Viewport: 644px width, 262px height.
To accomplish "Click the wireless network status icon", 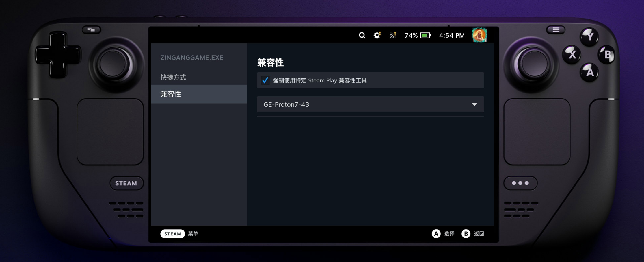I will (392, 35).
